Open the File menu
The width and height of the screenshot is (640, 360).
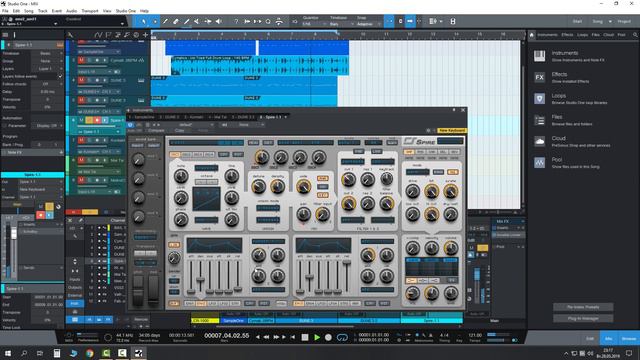[x=5, y=11]
